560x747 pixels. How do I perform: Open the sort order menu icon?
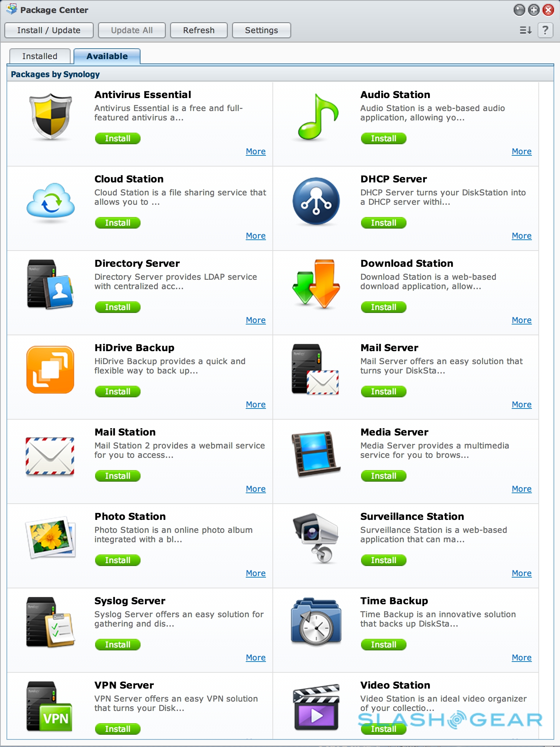coord(525,30)
